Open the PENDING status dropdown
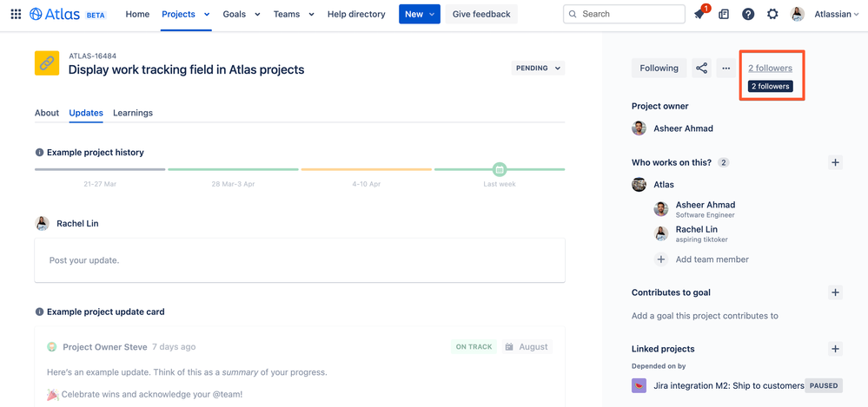Screen dimensions: 868x407 538,68
